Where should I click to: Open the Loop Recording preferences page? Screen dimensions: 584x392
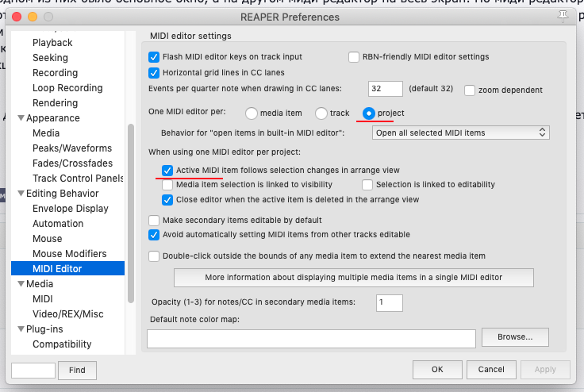[x=67, y=88]
